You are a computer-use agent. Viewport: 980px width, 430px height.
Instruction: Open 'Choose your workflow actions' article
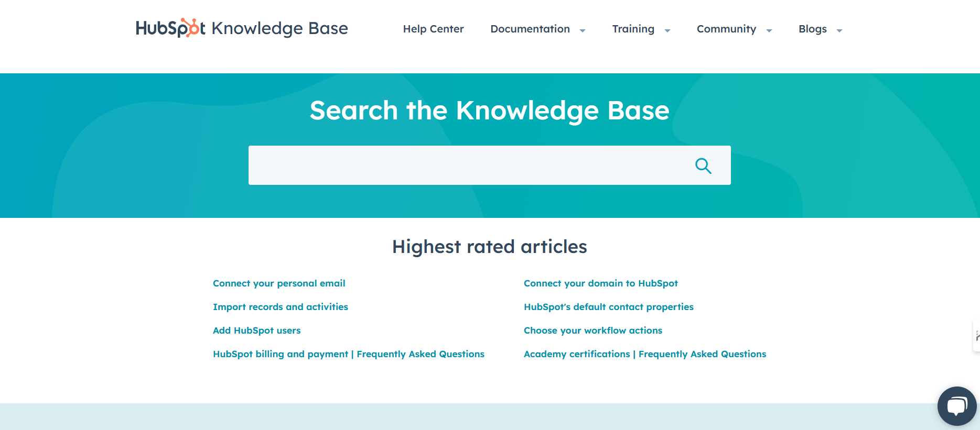click(593, 330)
